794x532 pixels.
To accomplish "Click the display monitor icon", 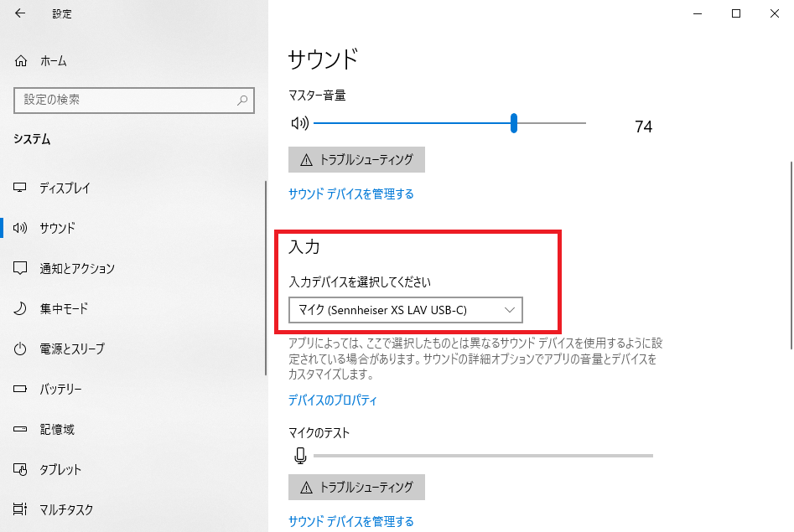I will click(x=20, y=188).
